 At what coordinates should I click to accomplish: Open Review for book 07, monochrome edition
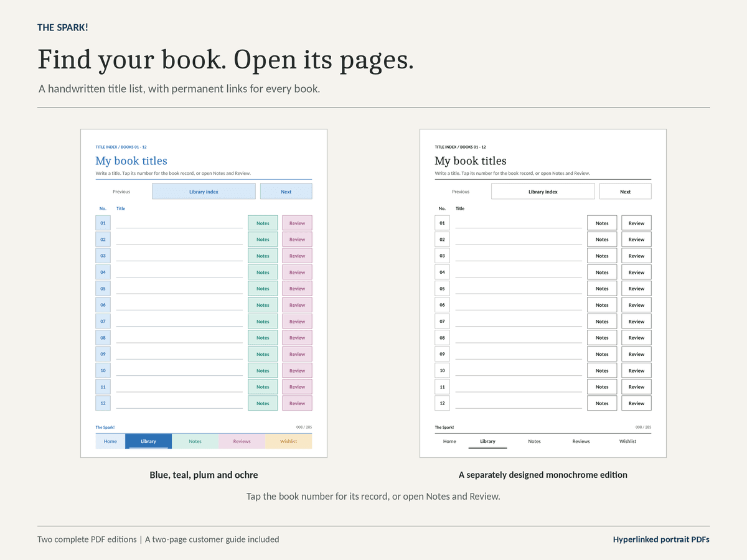click(636, 322)
